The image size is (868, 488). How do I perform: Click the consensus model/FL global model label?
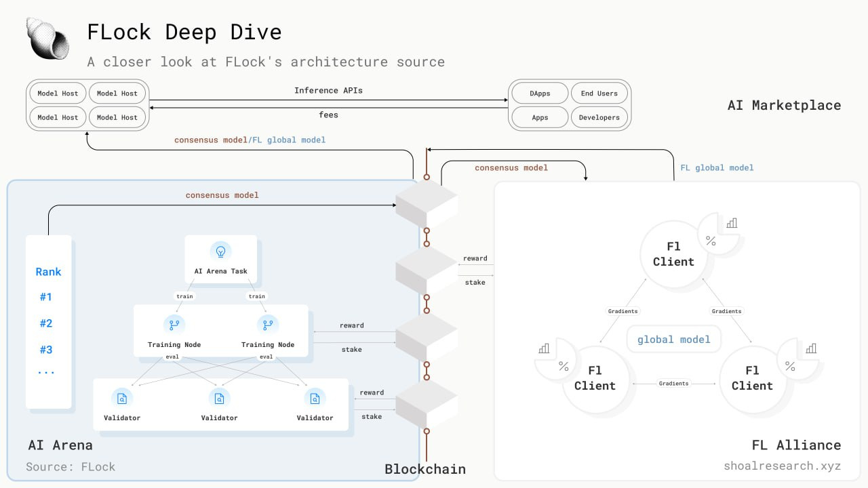(x=250, y=140)
